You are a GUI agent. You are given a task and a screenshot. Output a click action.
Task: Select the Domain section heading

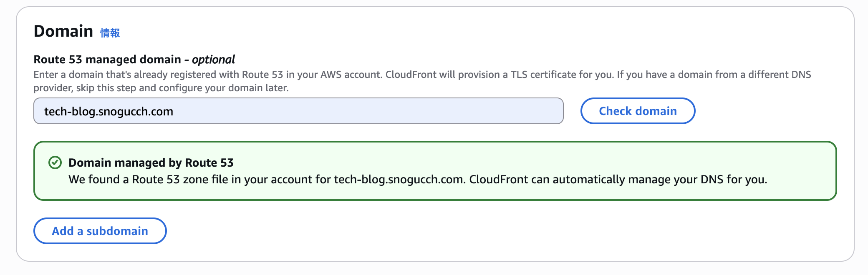point(63,31)
